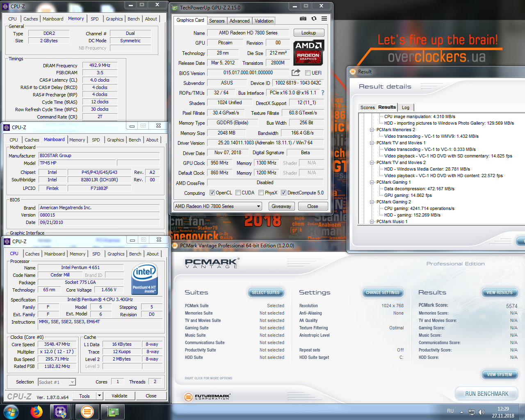
Task: Open the AMD Radeon HD 7800 Series dropdown
Action: click(218, 206)
